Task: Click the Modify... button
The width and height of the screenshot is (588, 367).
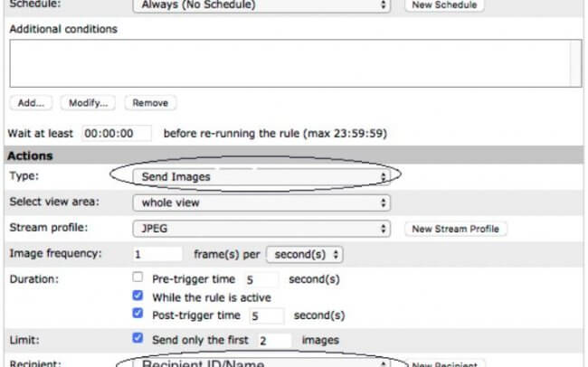Action: 88,103
